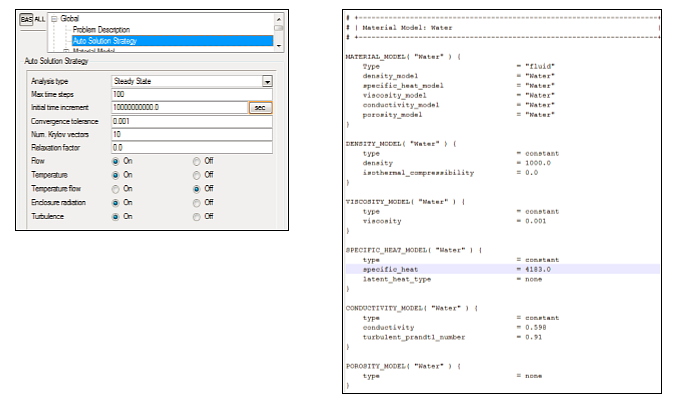Set Flow to Off
The height and width of the screenshot is (415, 682).
(197, 161)
